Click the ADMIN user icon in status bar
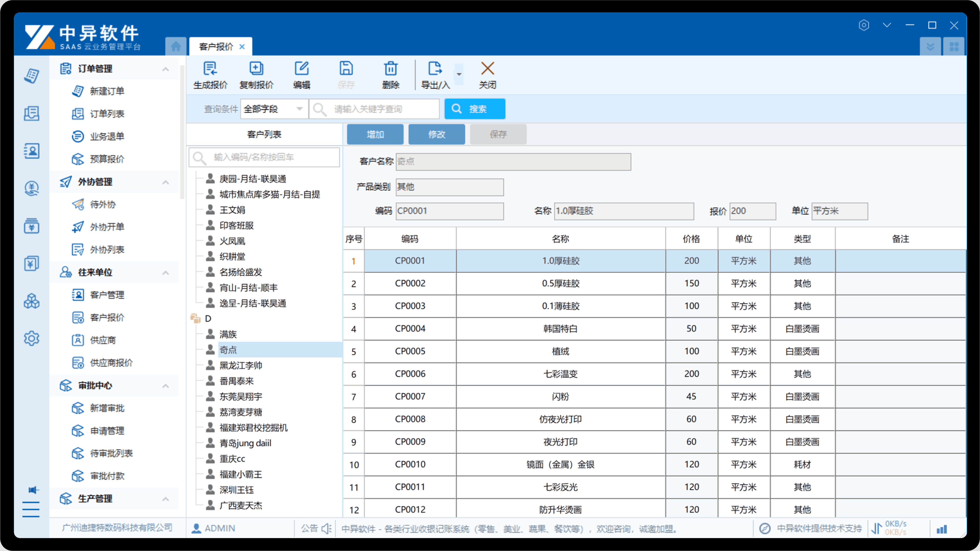Image resolution: width=980 pixels, height=551 pixels. click(196, 529)
